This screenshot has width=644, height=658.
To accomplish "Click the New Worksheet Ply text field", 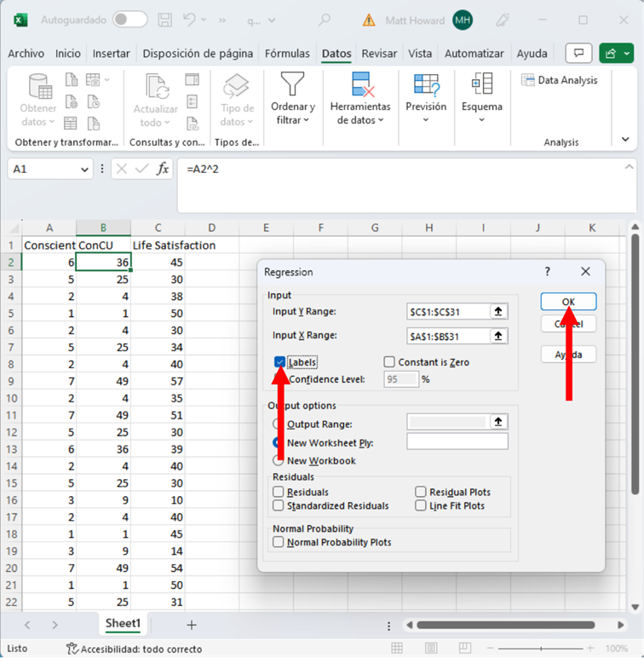I will (457, 442).
